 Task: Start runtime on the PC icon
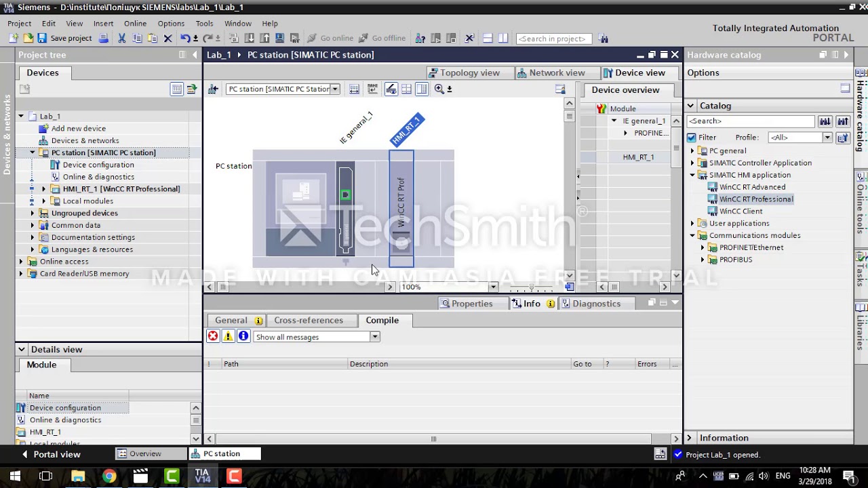click(x=294, y=39)
